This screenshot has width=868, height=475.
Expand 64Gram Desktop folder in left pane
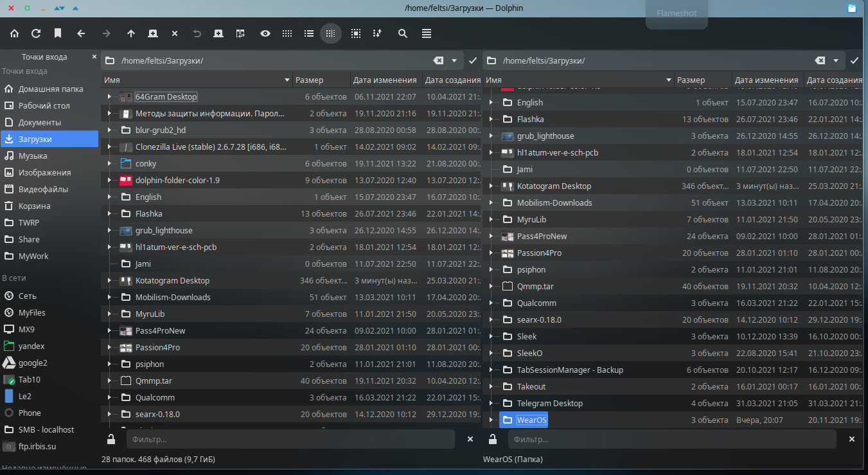coord(109,97)
